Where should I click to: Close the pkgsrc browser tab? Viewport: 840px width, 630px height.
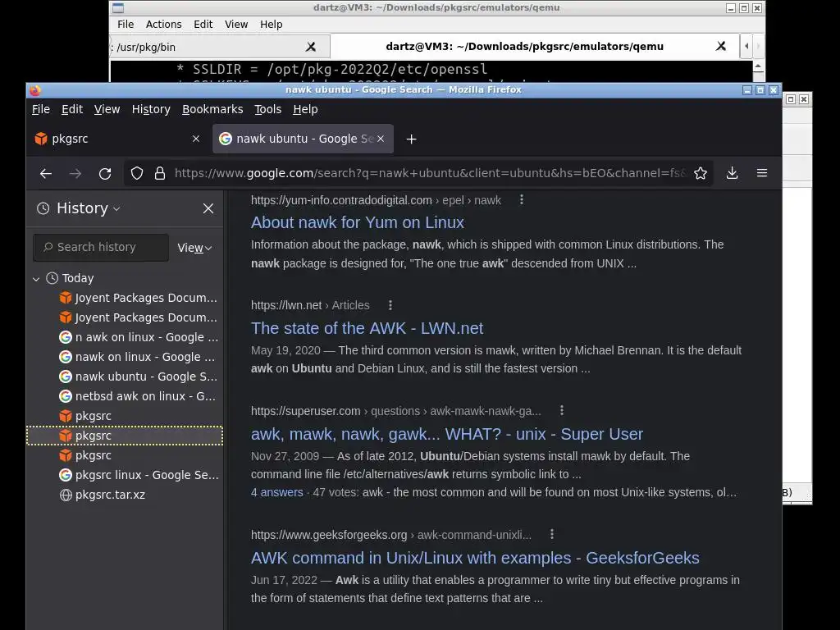tap(196, 139)
